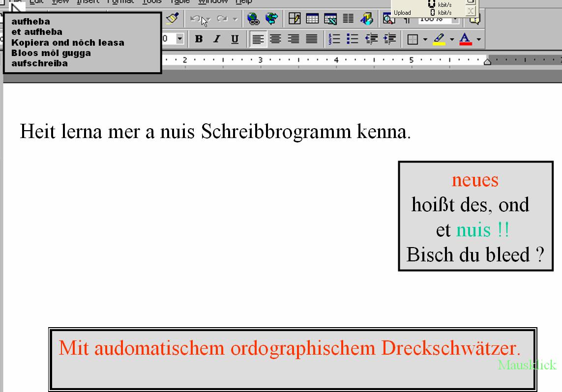
Task: Open the Drawing toolbar icon
Action: (x=366, y=19)
